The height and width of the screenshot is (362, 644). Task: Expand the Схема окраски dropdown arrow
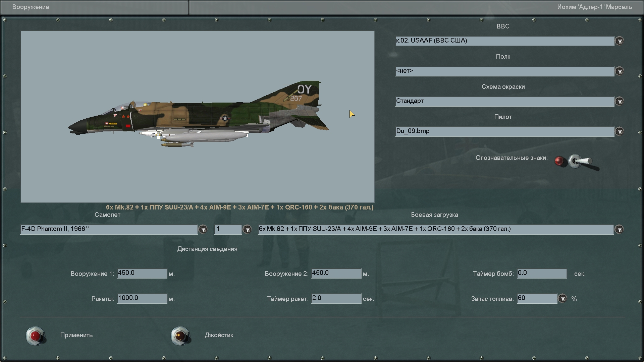[620, 102]
